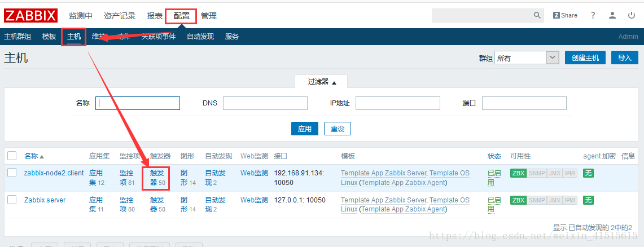
Task: Collapse the 过滤器 filter panel
Action: 322,82
